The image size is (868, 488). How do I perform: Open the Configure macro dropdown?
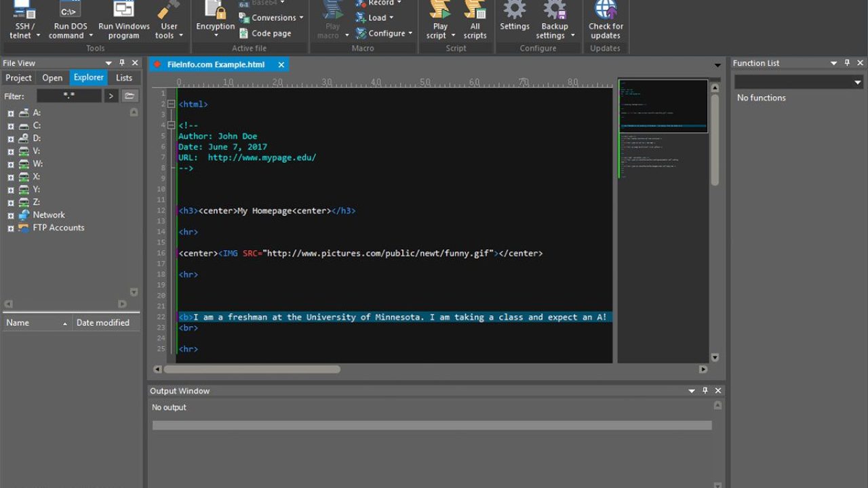tap(383, 33)
